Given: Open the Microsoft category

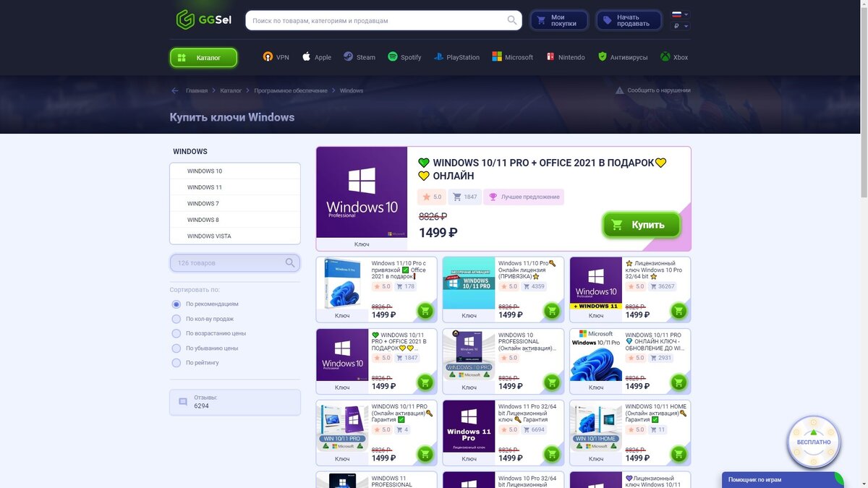Looking at the screenshot, I should click(x=512, y=57).
